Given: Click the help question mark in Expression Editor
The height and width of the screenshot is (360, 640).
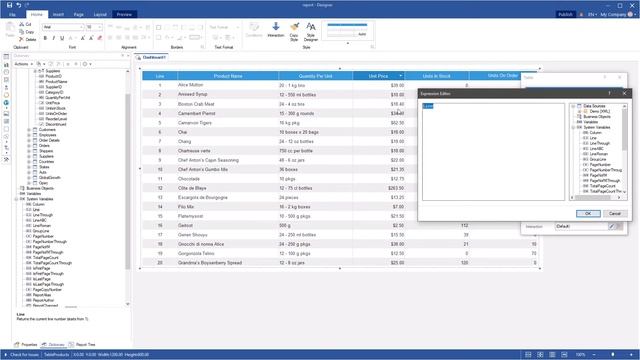Looking at the screenshot, I should [x=609, y=93].
